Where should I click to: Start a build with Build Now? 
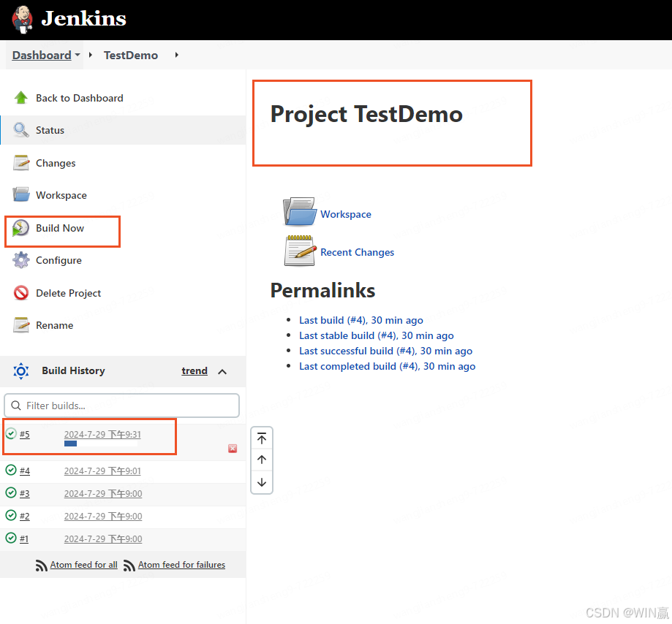(60, 228)
